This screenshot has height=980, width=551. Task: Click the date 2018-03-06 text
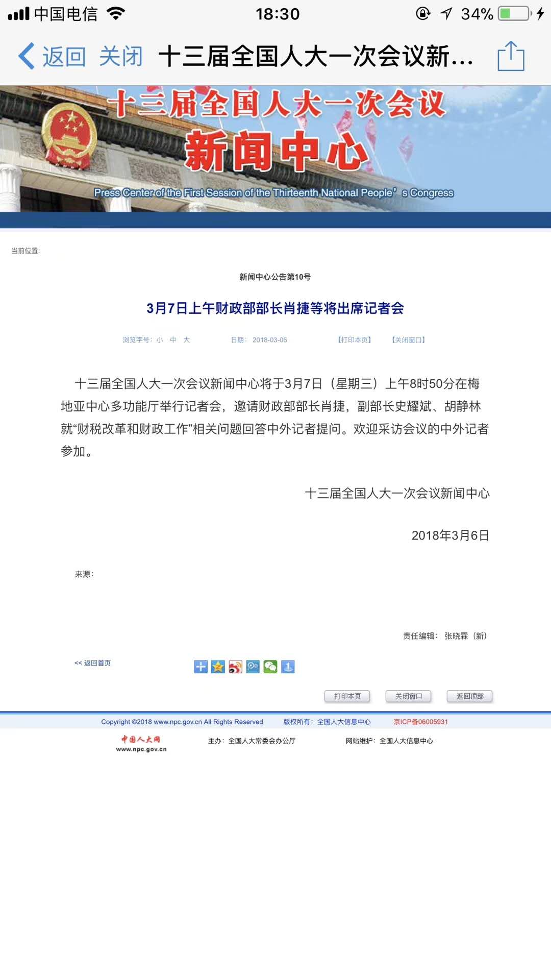click(270, 340)
